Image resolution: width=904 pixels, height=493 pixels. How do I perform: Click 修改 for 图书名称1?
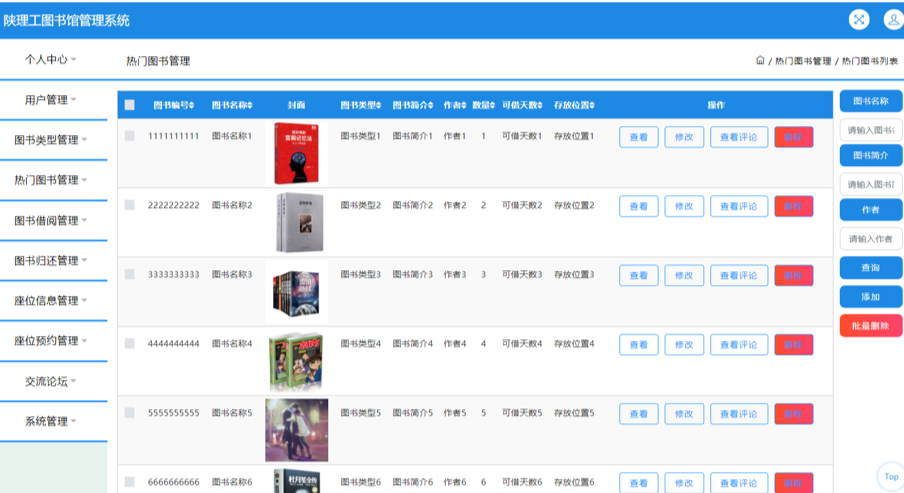tap(684, 137)
